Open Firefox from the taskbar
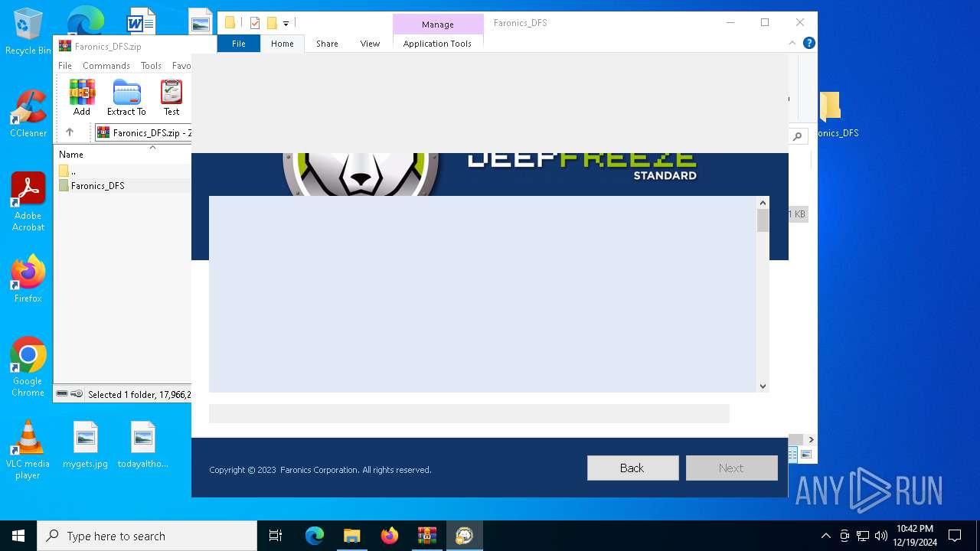The height and width of the screenshot is (551, 980). 390,536
